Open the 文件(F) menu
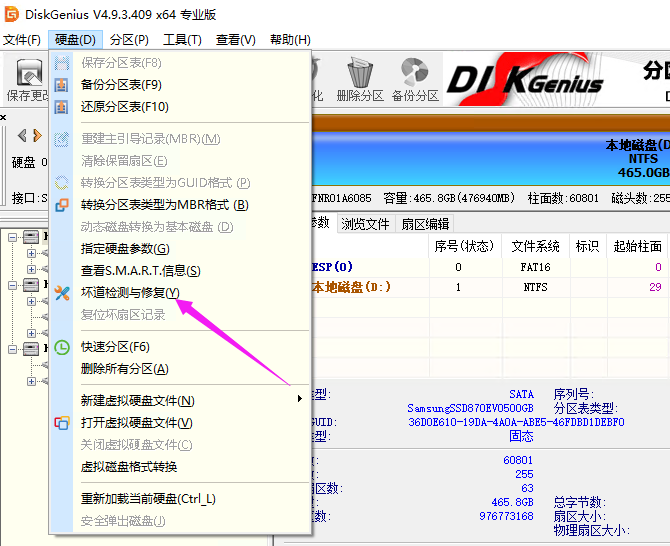Screen dimensions: 670x546 22,40
